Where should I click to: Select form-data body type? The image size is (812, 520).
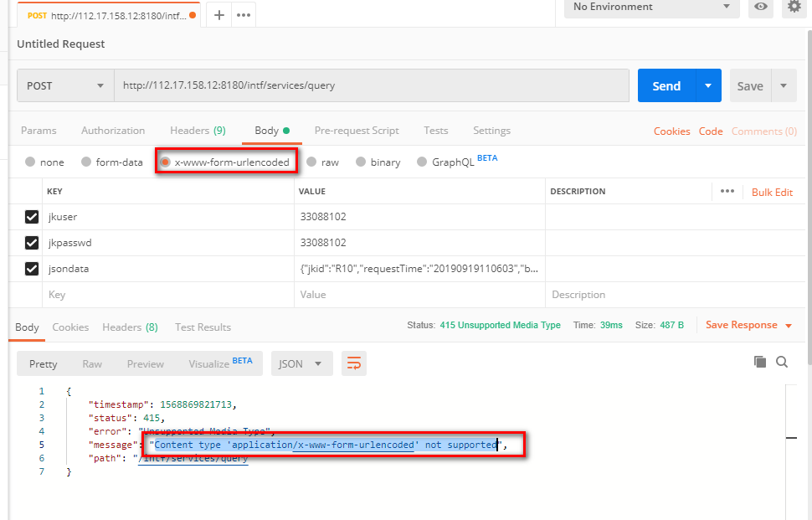click(x=84, y=162)
